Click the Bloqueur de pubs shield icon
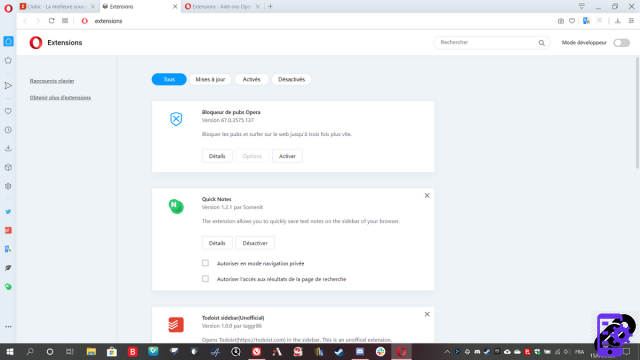This screenshot has height=360, width=640. point(176,119)
